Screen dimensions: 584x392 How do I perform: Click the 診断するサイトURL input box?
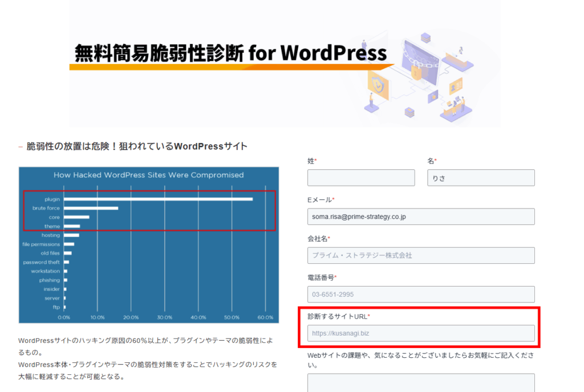pos(421,333)
